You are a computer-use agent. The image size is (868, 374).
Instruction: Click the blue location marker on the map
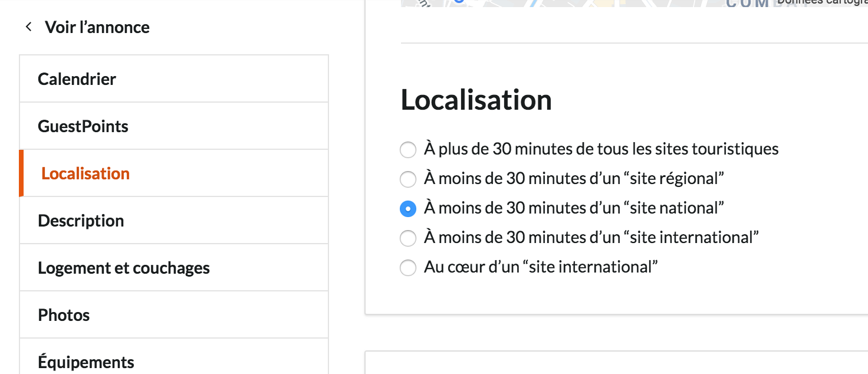click(460, 2)
